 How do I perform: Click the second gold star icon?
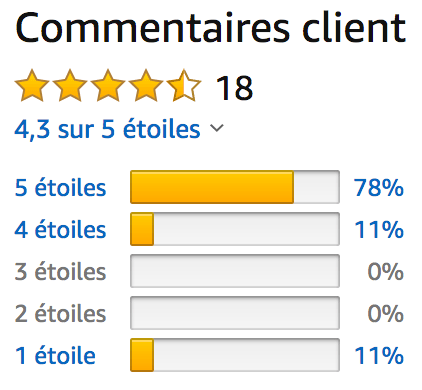tap(70, 86)
